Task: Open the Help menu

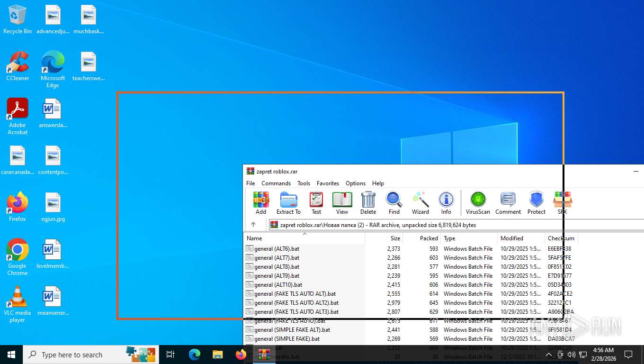Action: [378, 183]
